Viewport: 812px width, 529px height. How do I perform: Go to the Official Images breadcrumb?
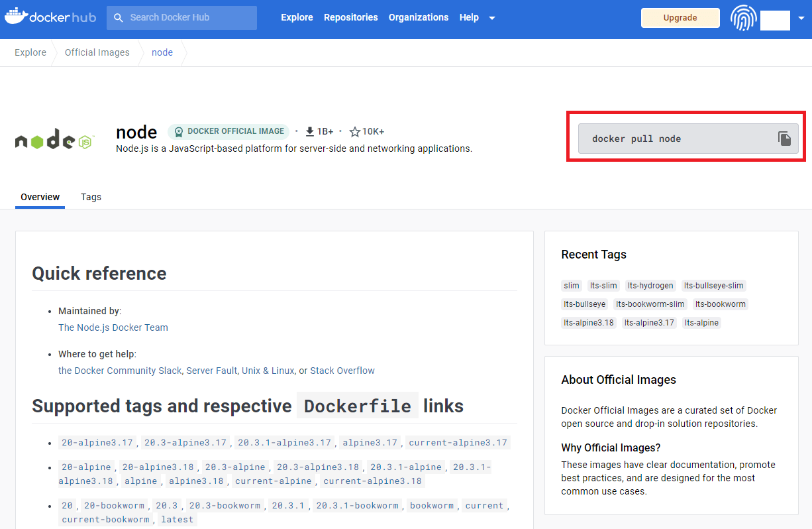coord(97,52)
